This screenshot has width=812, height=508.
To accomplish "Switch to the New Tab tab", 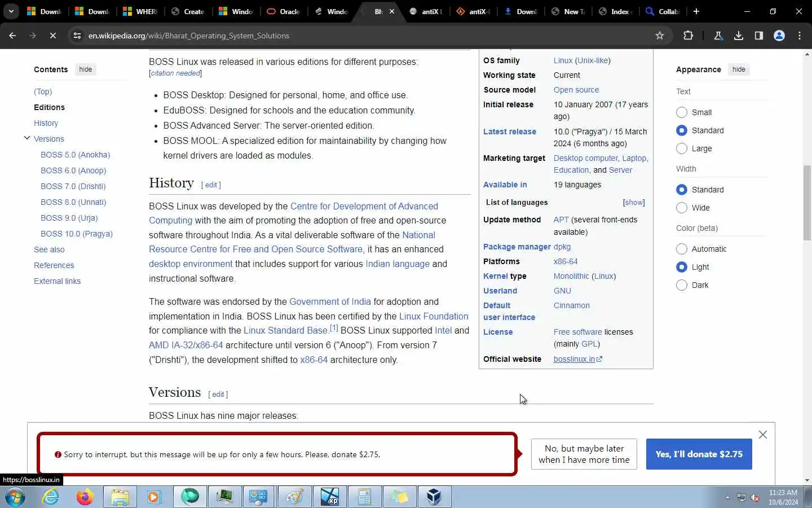I will [568, 11].
